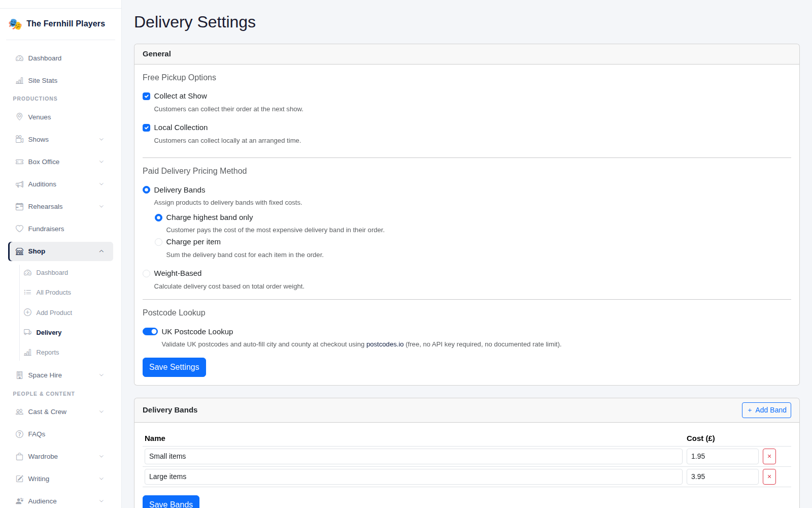The width and height of the screenshot is (812, 508).
Task: Toggle the UK Postcode Lookup switch
Action: coord(150,332)
